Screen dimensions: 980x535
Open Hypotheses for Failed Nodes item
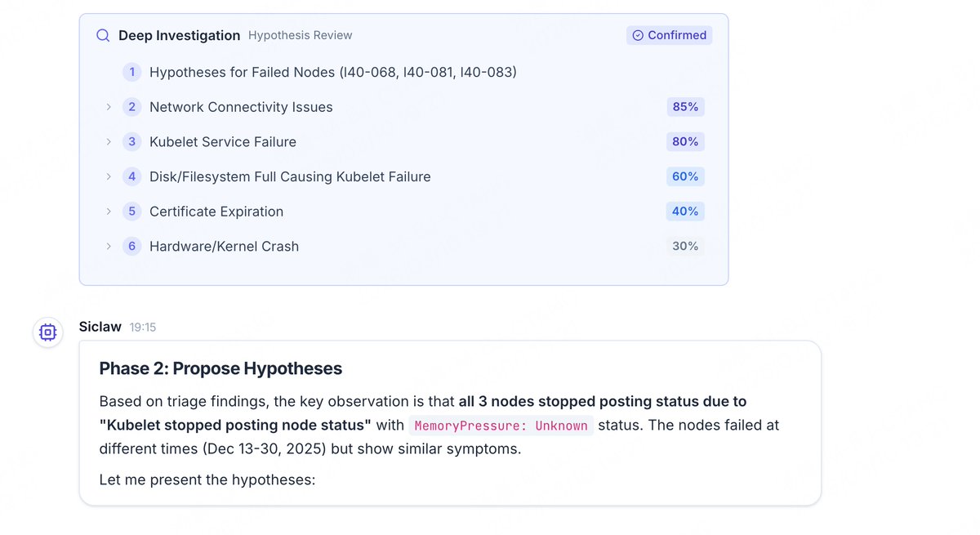333,72
